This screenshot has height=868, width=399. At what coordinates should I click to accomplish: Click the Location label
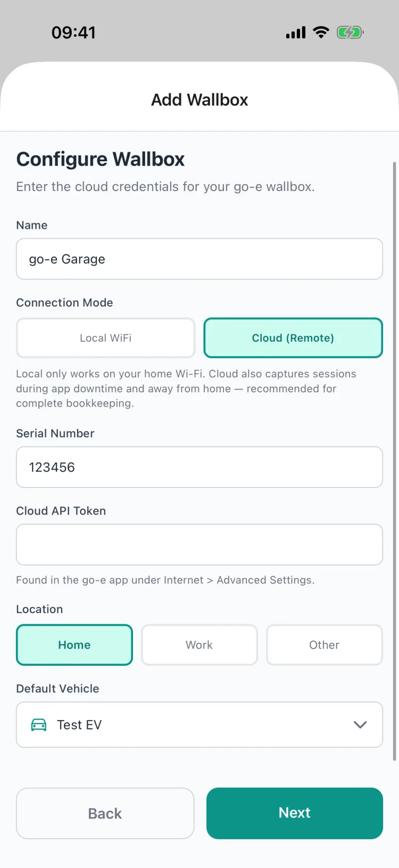click(39, 609)
